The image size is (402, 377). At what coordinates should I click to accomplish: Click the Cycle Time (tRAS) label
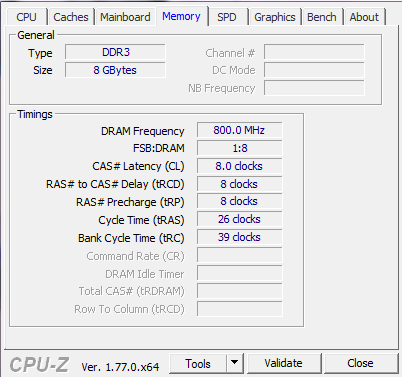pos(141,220)
